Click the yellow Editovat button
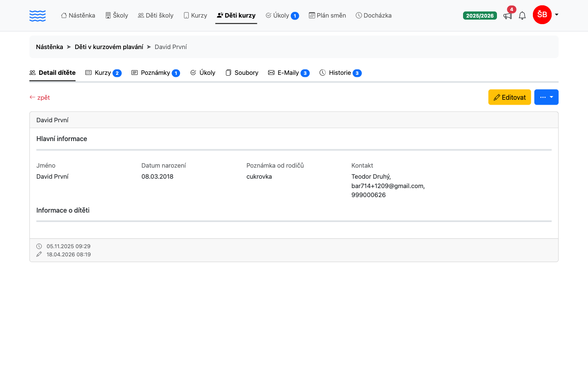The width and height of the screenshot is (588, 368). point(510,97)
